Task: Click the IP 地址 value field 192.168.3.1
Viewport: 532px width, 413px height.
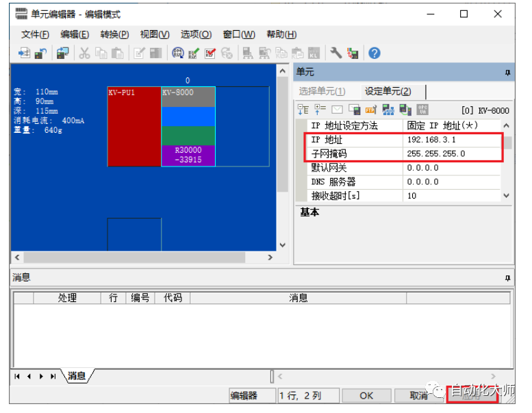Action: (452, 140)
